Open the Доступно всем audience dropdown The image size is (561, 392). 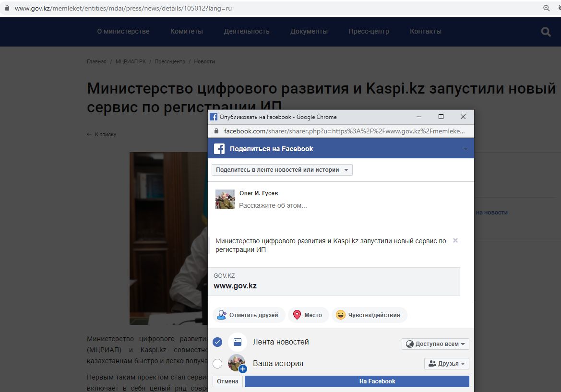pyautogui.click(x=435, y=344)
